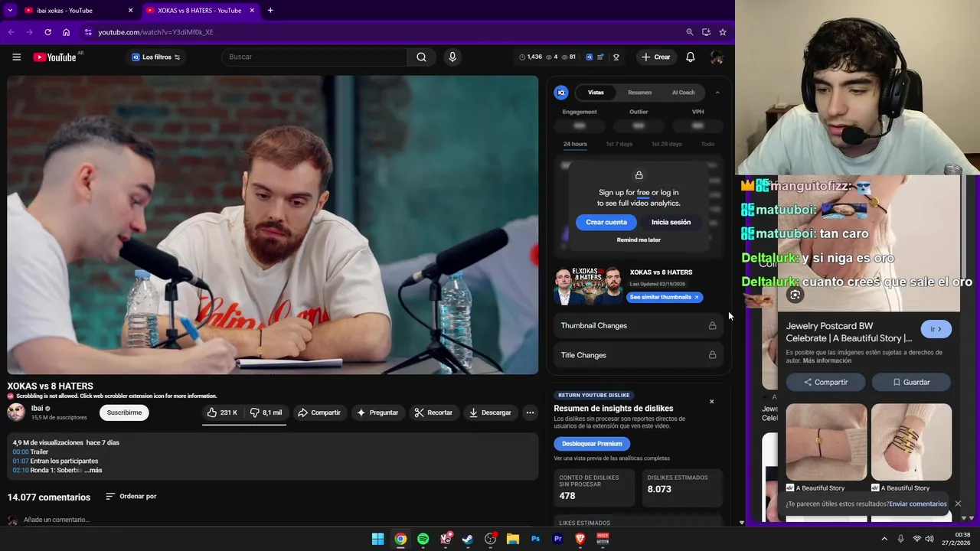
Task: Bookmark this page with the star icon
Action: 723,32
